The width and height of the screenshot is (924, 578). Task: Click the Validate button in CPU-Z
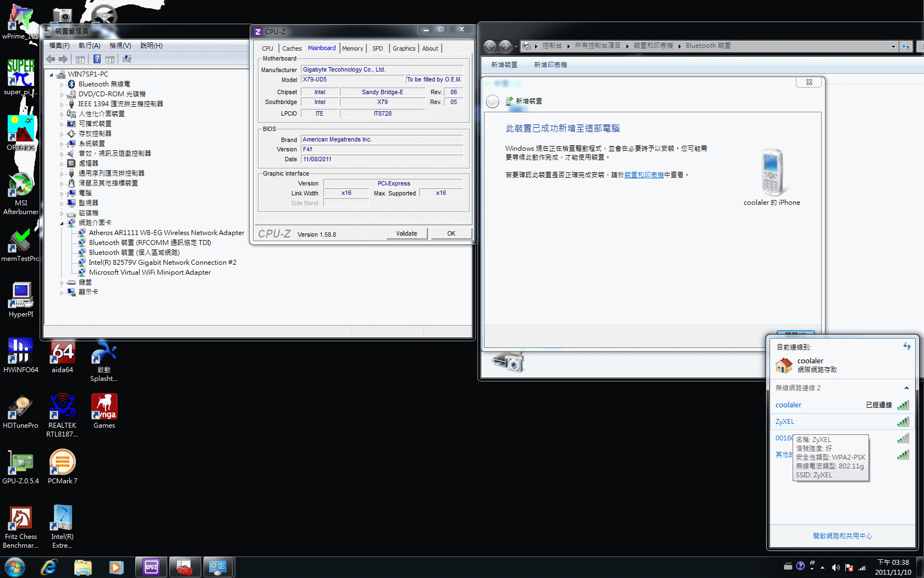click(406, 233)
